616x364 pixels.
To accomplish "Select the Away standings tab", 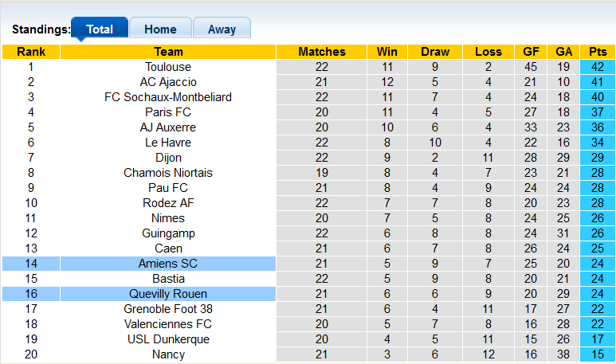I will (222, 29).
